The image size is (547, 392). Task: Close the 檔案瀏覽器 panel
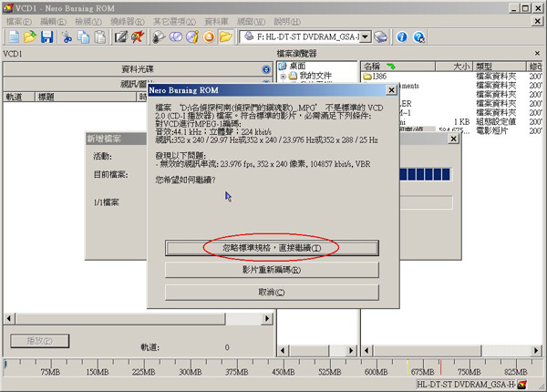[537, 54]
